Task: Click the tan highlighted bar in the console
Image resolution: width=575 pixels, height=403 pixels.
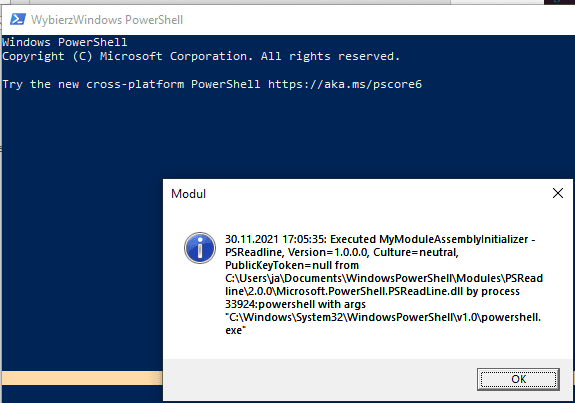Action: [x=82, y=378]
